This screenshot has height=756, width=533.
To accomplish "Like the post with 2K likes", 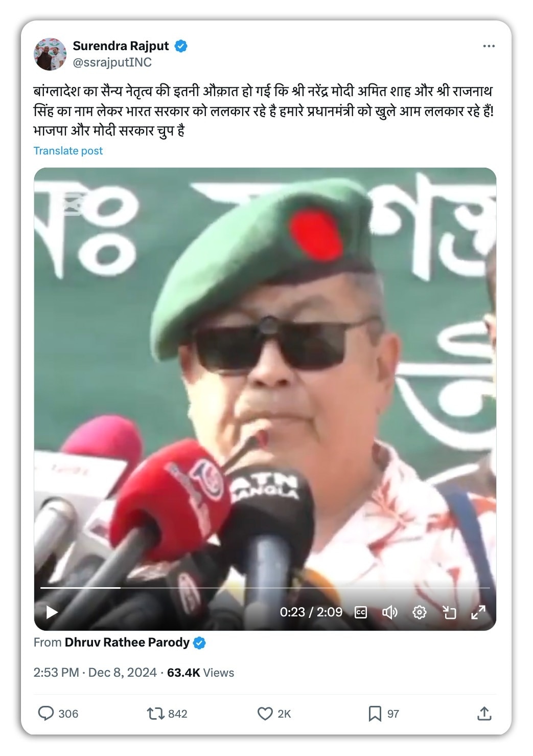I will pyautogui.click(x=265, y=714).
